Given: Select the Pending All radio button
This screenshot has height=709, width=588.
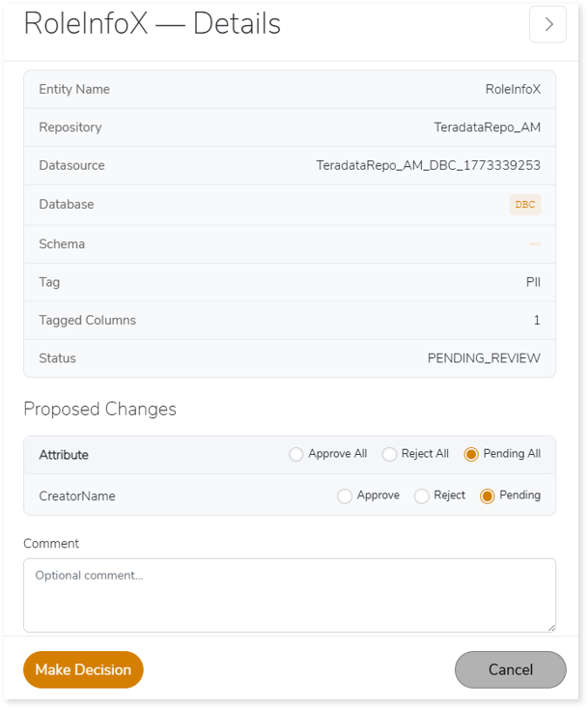Looking at the screenshot, I should [x=471, y=455].
